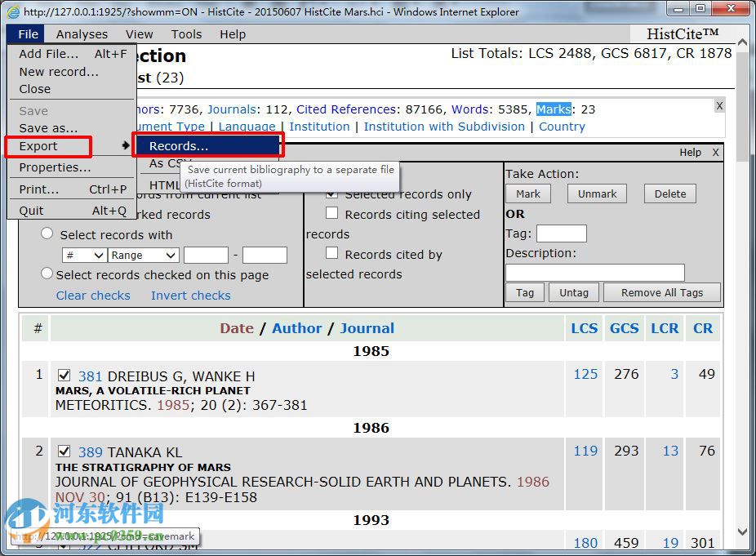This screenshot has width=756, height=556.
Task: Open the Export submenu
Action: (x=49, y=147)
